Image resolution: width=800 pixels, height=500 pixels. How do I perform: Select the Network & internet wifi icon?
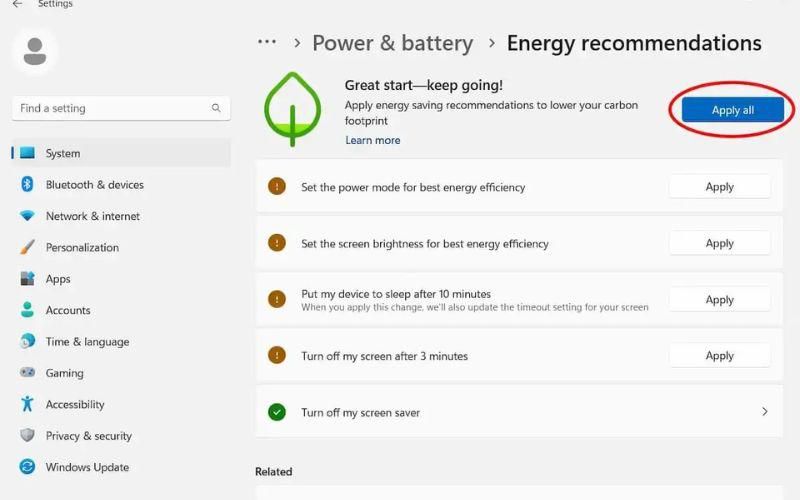[x=27, y=215]
